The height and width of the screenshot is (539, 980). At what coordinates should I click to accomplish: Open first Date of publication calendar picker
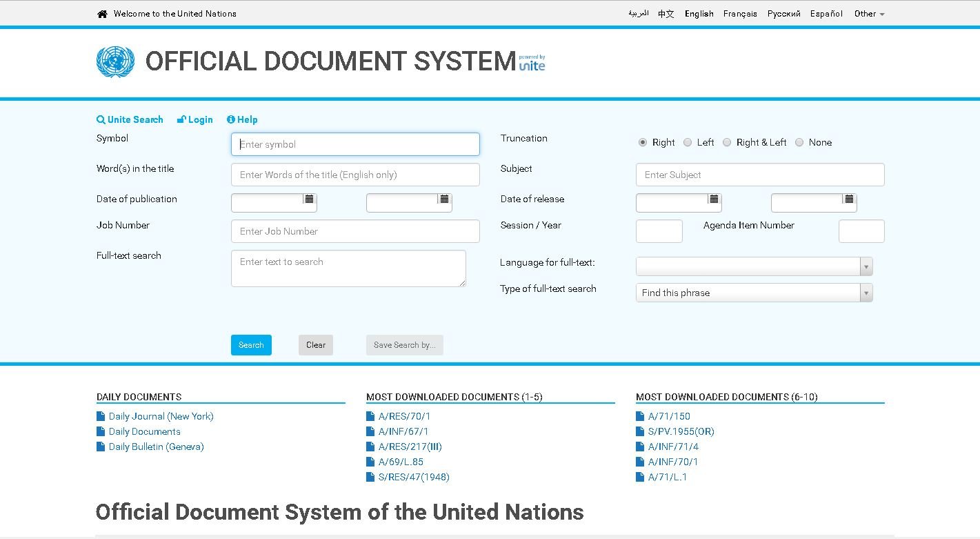click(309, 199)
